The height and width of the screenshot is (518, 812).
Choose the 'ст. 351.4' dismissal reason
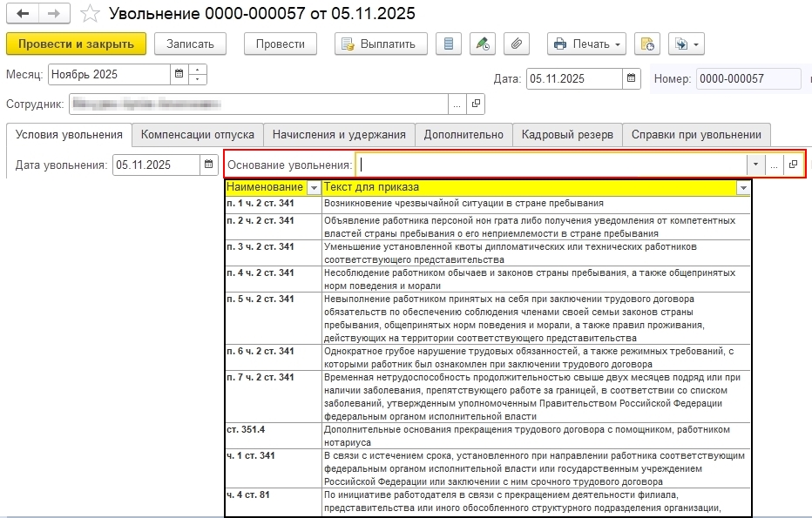pos(488,435)
